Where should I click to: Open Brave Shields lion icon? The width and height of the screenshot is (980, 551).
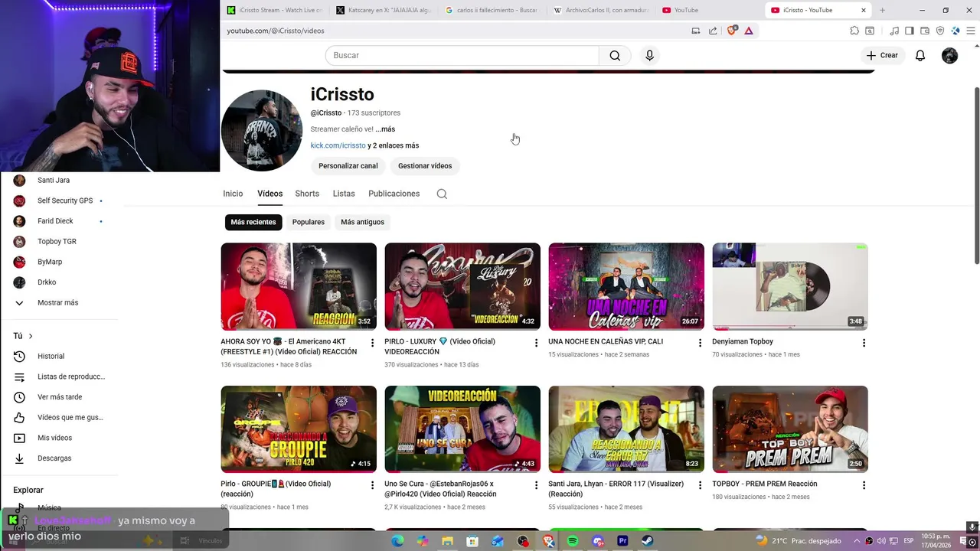(732, 31)
